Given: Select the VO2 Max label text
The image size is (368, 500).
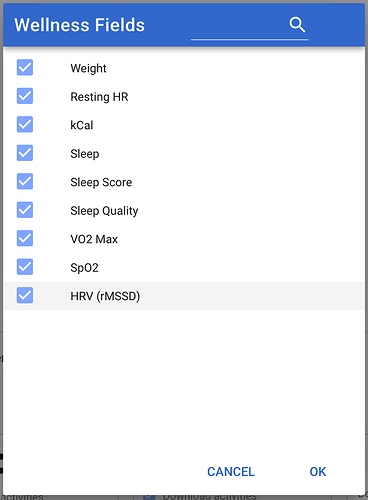Looking at the screenshot, I should click(x=94, y=239).
